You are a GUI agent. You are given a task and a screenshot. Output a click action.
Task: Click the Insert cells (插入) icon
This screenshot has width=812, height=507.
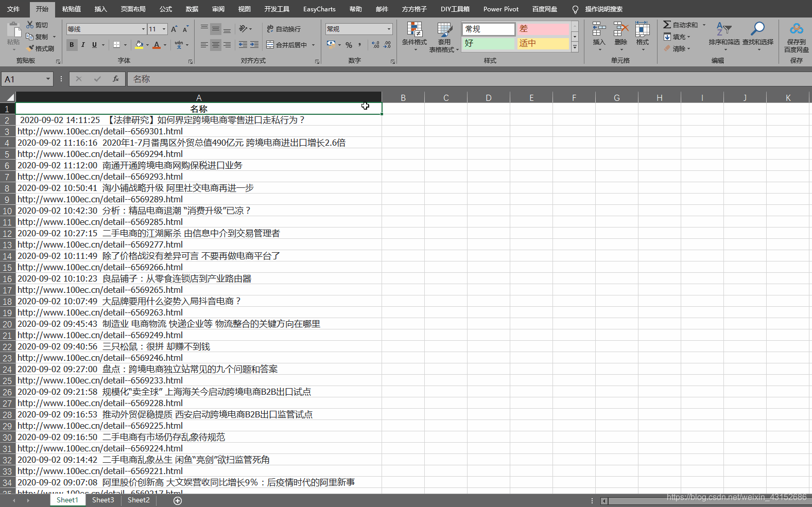point(599,29)
